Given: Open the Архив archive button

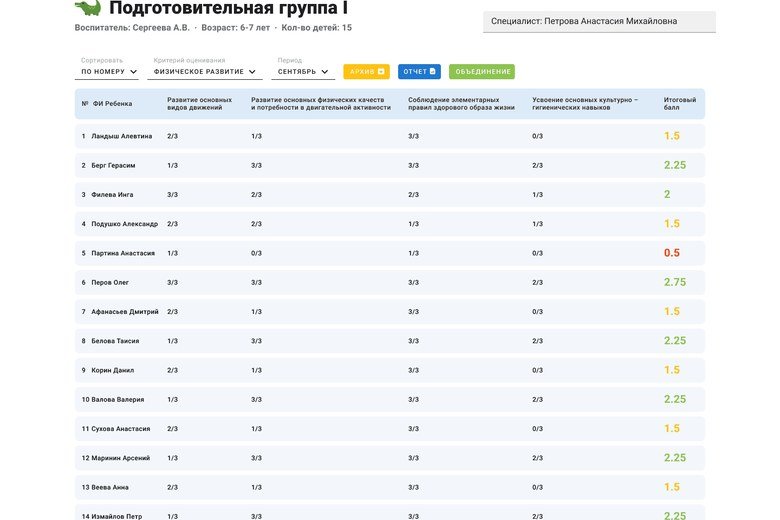Looking at the screenshot, I should pos(367,72).
